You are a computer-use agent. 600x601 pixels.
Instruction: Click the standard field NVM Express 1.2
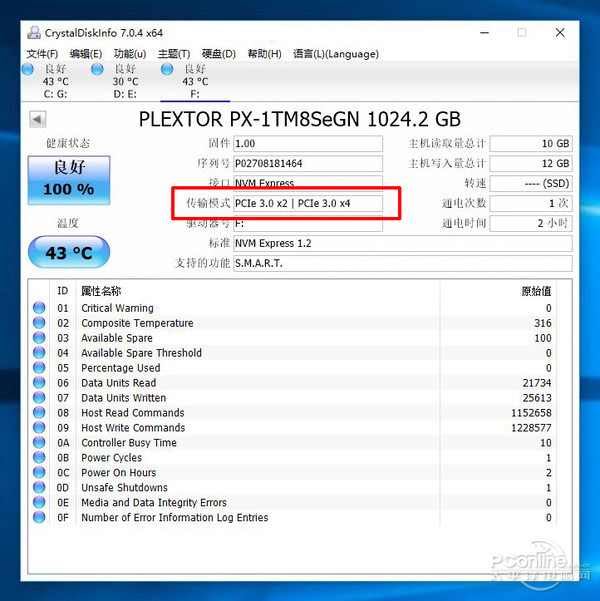point(403,243)
